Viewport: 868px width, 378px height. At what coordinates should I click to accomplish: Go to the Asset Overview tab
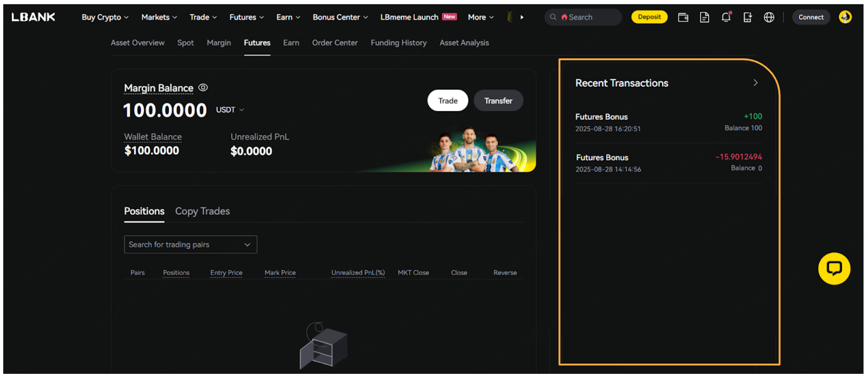(138, 43)
